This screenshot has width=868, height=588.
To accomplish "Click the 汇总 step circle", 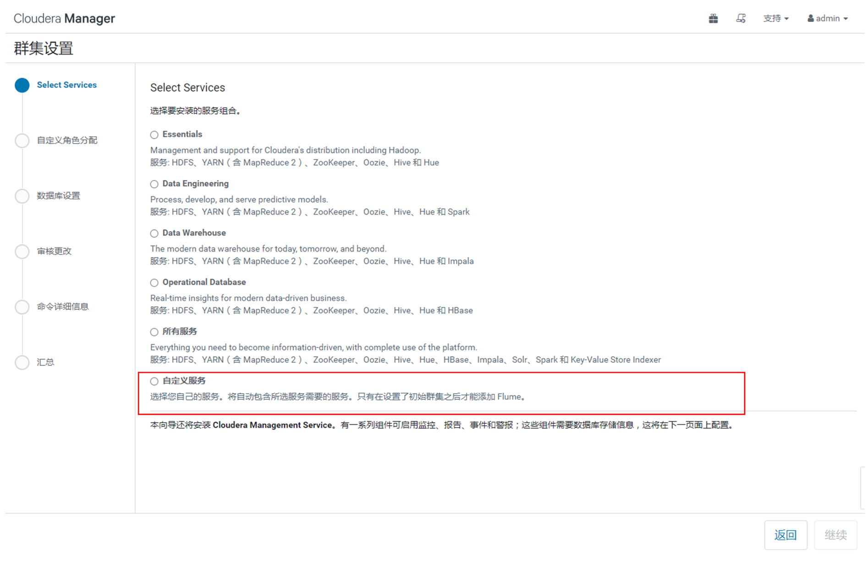I will click(x=22, y=363).
